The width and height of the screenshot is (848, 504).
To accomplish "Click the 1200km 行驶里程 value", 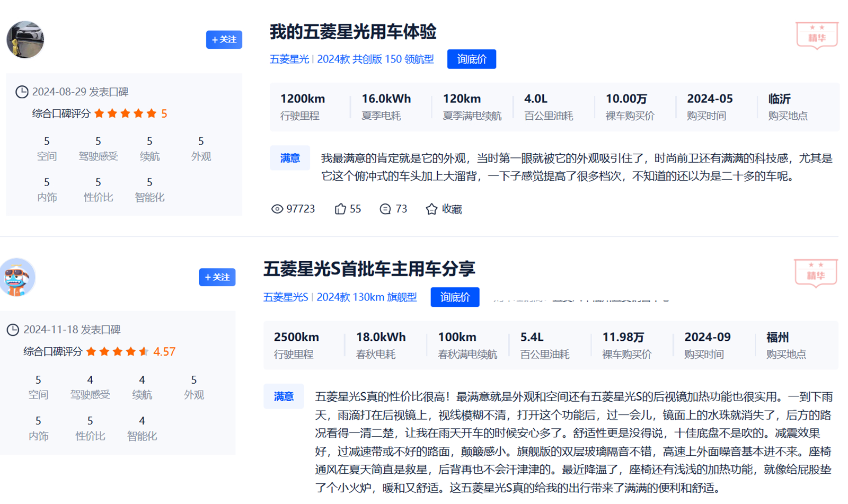I will [303, 99].
